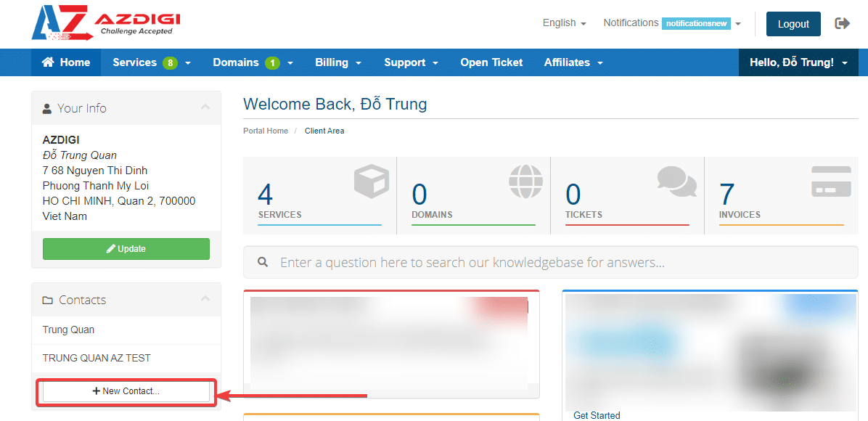The height and width of the screenshot is (421, 868).
Task: Open the Services menu
Action: pyautogui.click(x=151, y=62)
